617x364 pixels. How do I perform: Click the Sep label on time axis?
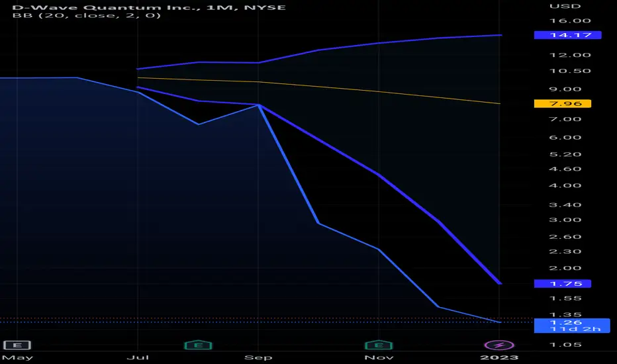[x=258, y=357]
